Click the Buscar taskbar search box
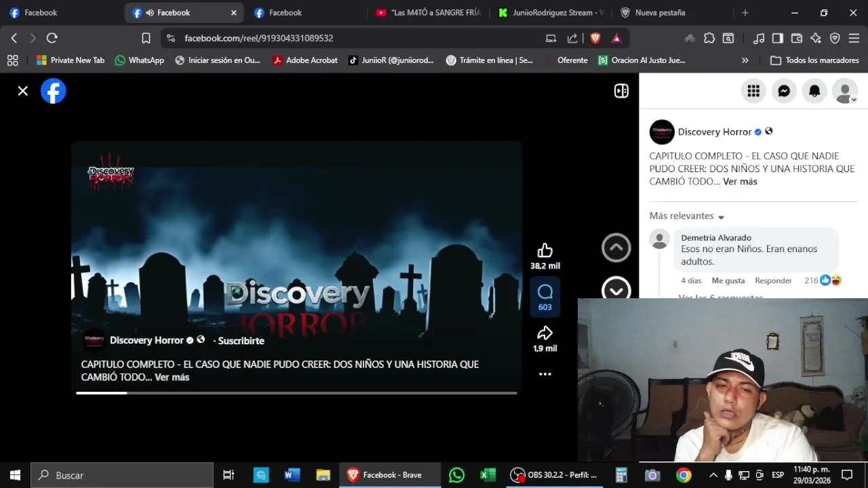The height and width of the screenshot is (488, 868). click(123, 475)
